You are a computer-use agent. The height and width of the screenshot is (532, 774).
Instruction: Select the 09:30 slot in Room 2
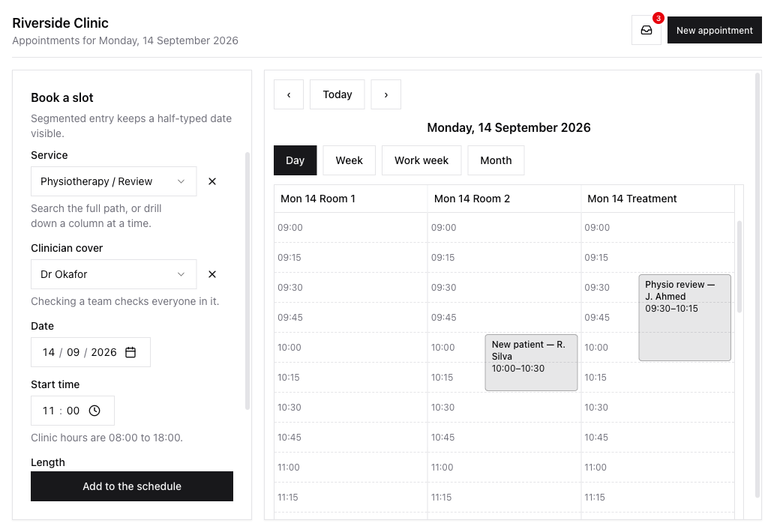[504, 288]
